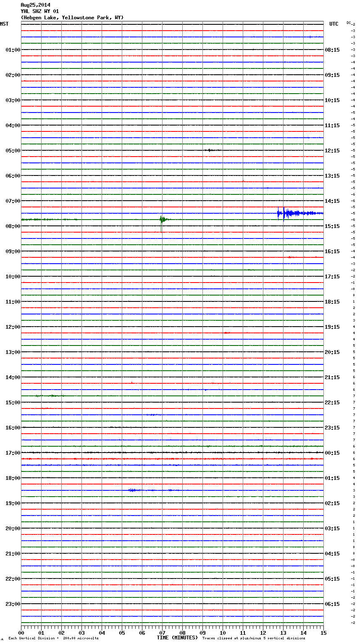The height and width of the screenshot is (644, 357).
Task: Click the Hebgen Lake, Yellowstone Park location text
Action: pyautogui.click(x=72, y=18)
